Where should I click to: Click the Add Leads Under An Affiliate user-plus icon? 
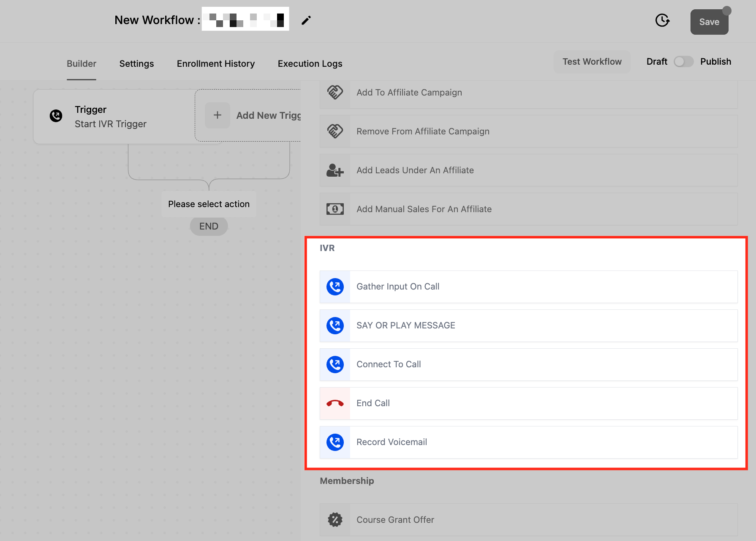tap(335, 170)
